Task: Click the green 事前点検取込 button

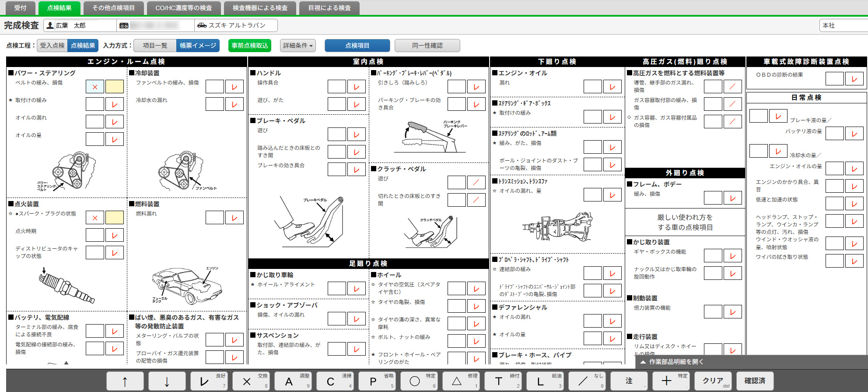Action: click(x=250, y=46)
